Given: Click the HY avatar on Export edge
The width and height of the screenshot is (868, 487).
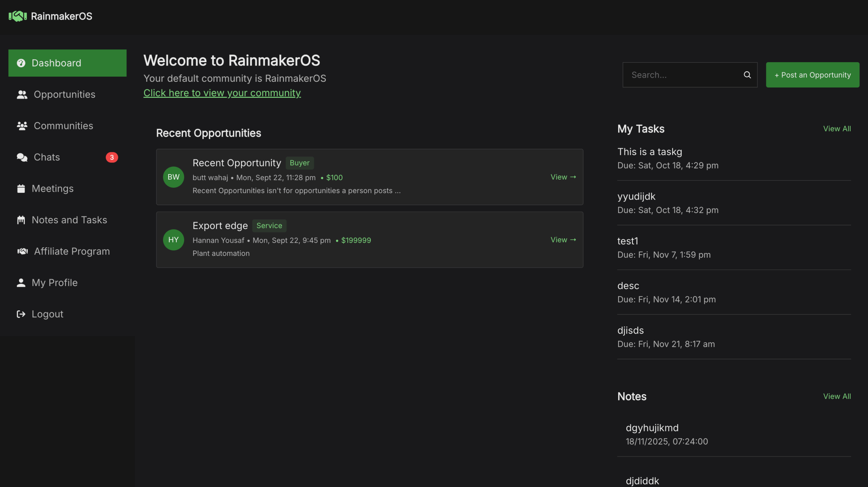Looking at the screenshot, I should (x=173, y=240).
